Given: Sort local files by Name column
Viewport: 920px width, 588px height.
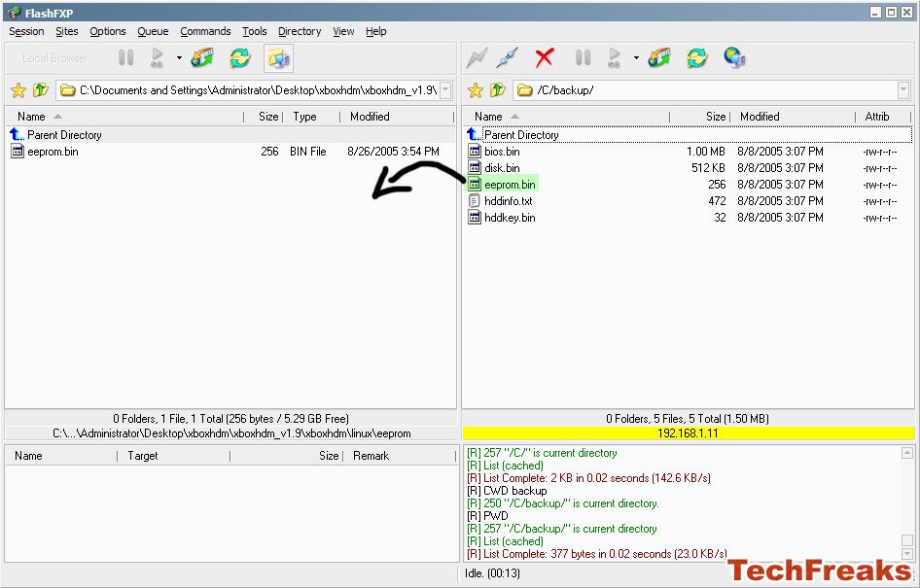Looking at the screenshot, I should tap(124, 117).
